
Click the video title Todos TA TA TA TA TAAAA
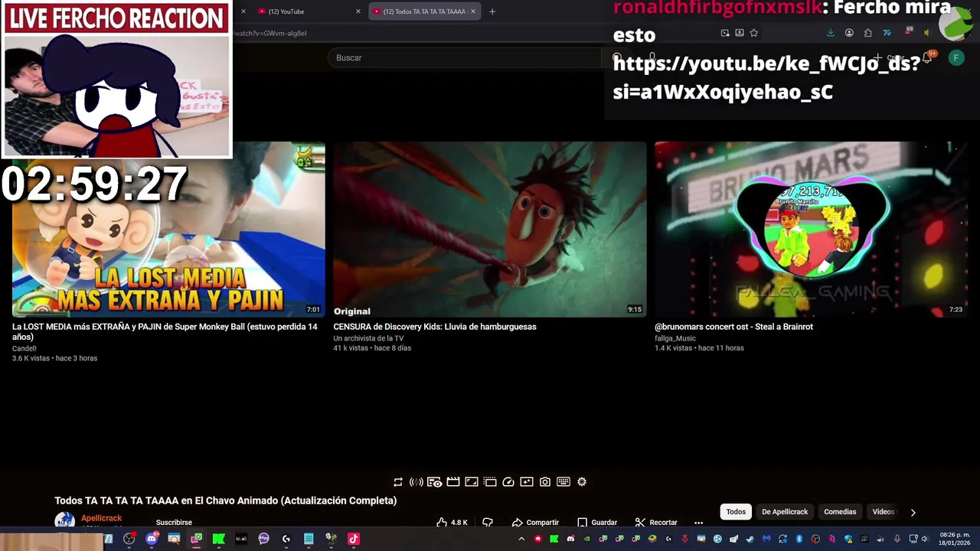tap(225, 500)
